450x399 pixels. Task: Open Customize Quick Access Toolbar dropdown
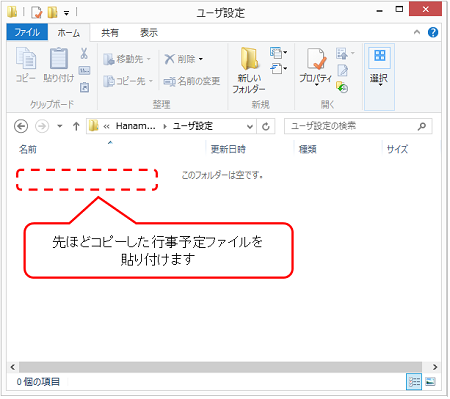[x=67, y=13]
